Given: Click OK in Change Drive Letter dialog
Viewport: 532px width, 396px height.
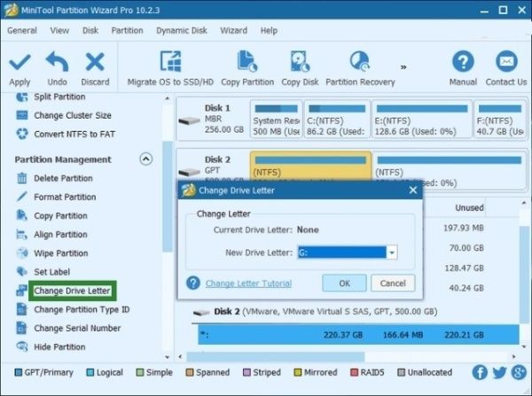Looking at the screenshot, I should point(344,283).
